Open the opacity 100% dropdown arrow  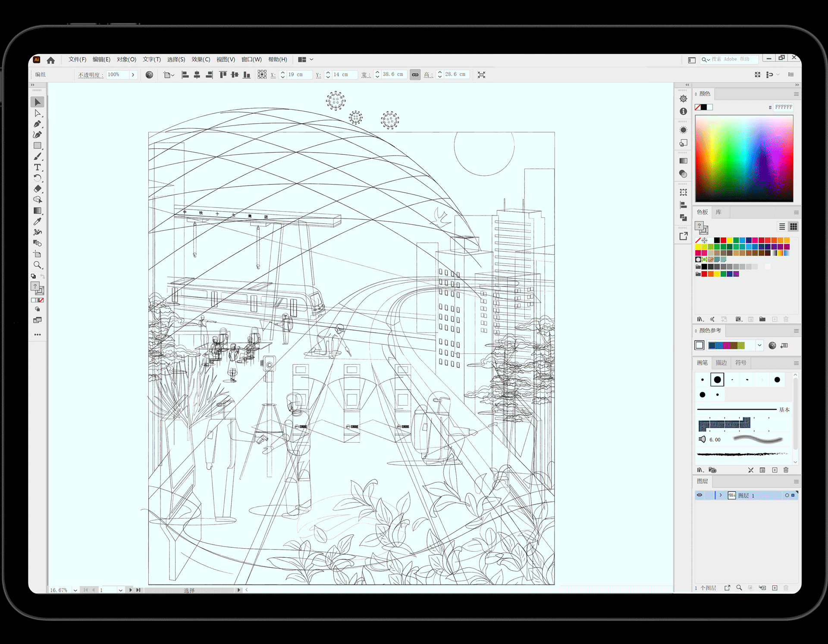coord(133,75)
